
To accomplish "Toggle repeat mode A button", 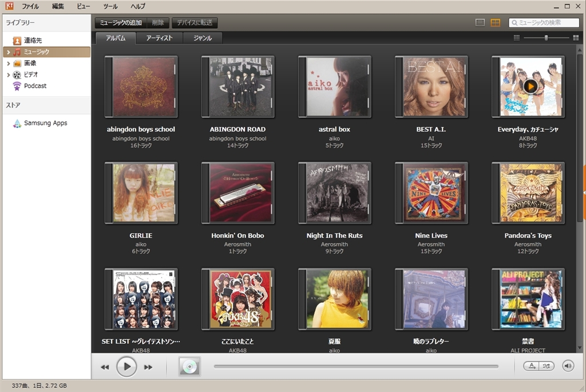I will pos(532,366).
